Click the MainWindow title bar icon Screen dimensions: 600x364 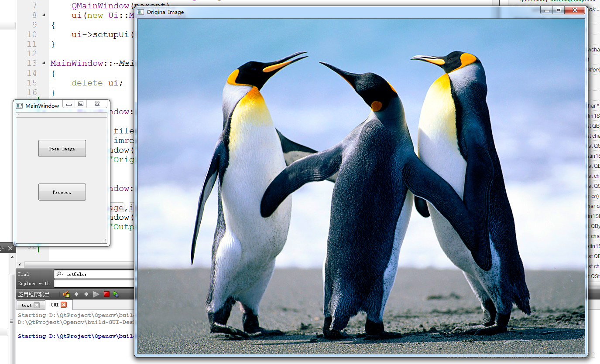click(x=19, y=105)
